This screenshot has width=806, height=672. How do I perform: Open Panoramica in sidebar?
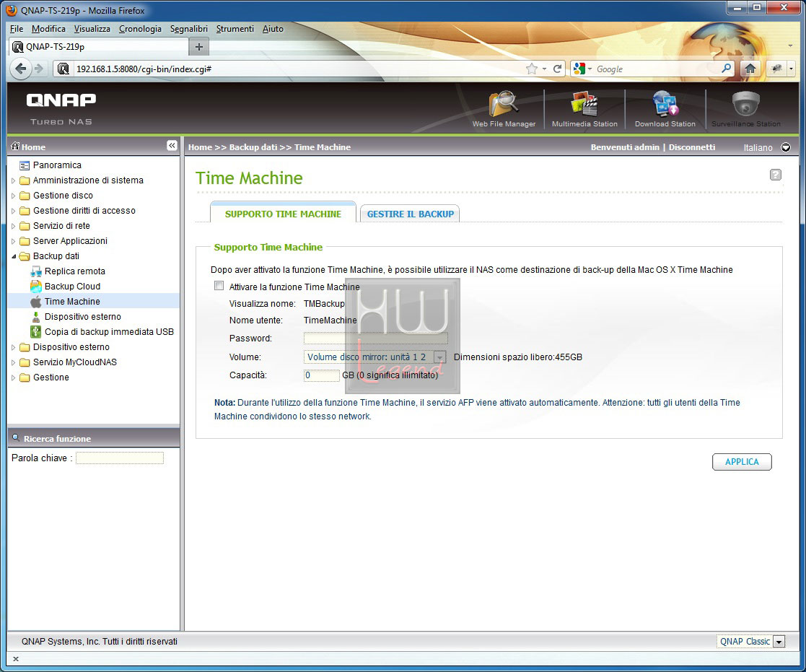57,165
